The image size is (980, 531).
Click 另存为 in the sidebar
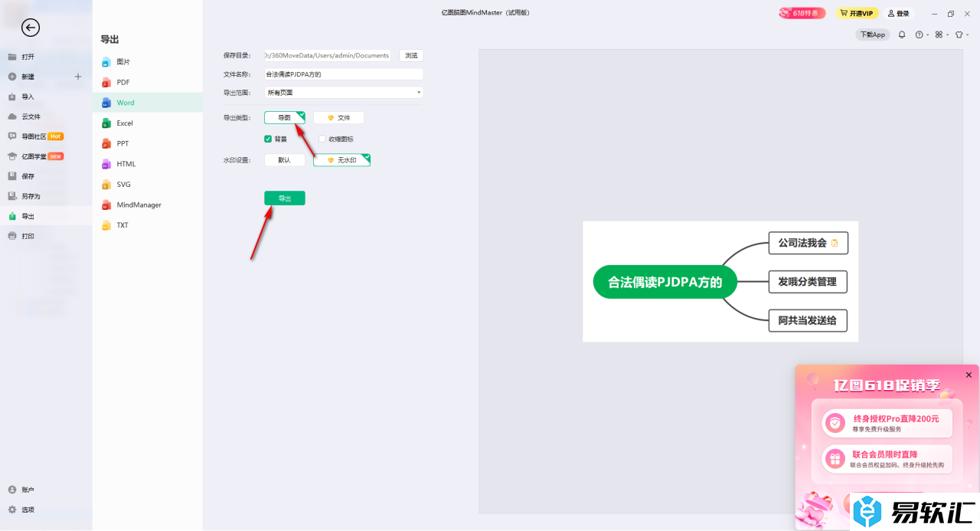click(x=46, y=196)
